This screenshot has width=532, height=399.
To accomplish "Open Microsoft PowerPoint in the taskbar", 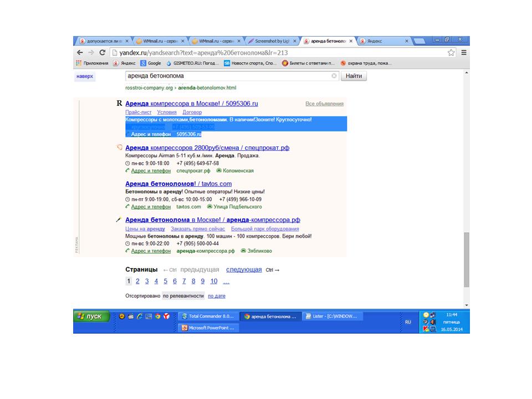I will click(208, 328).
